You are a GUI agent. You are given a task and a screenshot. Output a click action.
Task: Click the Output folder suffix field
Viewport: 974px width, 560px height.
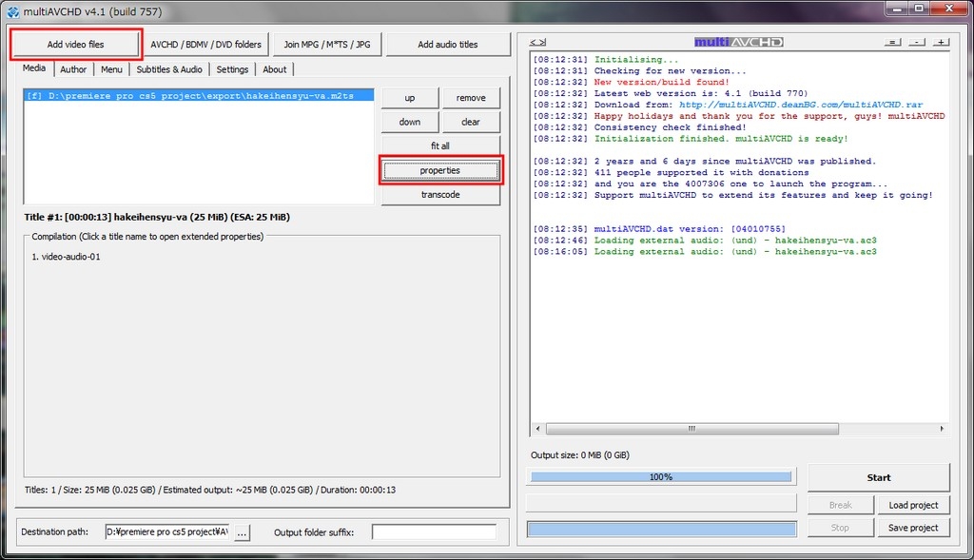434,532
